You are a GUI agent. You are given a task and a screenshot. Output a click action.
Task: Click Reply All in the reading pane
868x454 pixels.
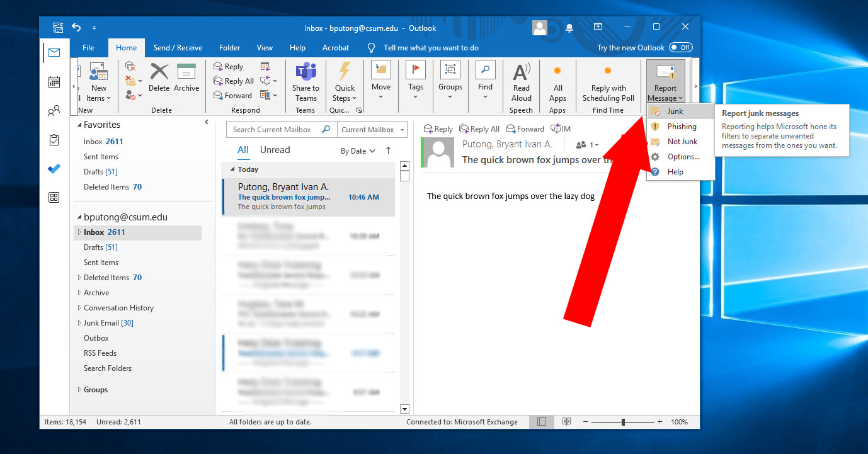[479, 128]
